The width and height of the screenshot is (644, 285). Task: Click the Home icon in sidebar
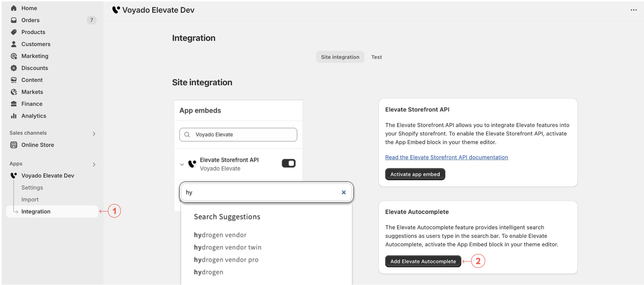pyautogui.click(x=14, y=8)
